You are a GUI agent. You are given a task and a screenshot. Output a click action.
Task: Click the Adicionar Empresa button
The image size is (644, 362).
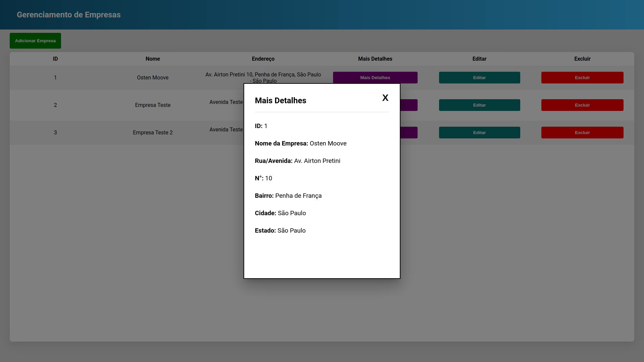pyautogui.click(x=35, y=41)
